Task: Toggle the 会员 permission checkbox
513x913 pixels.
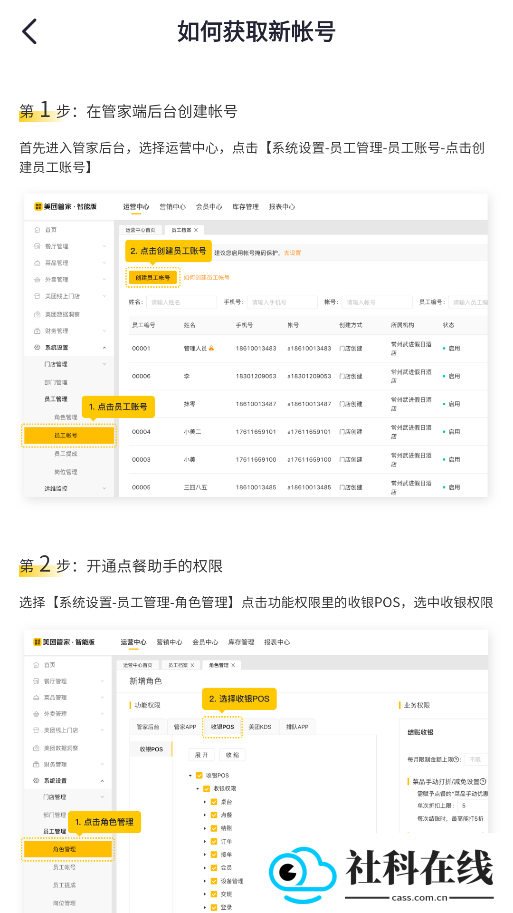Action: [214, 868]
